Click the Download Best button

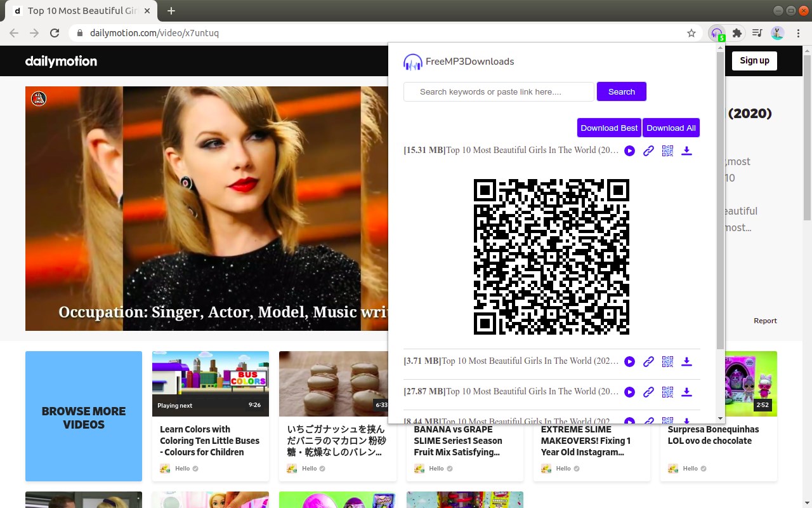tap(609, 128)
